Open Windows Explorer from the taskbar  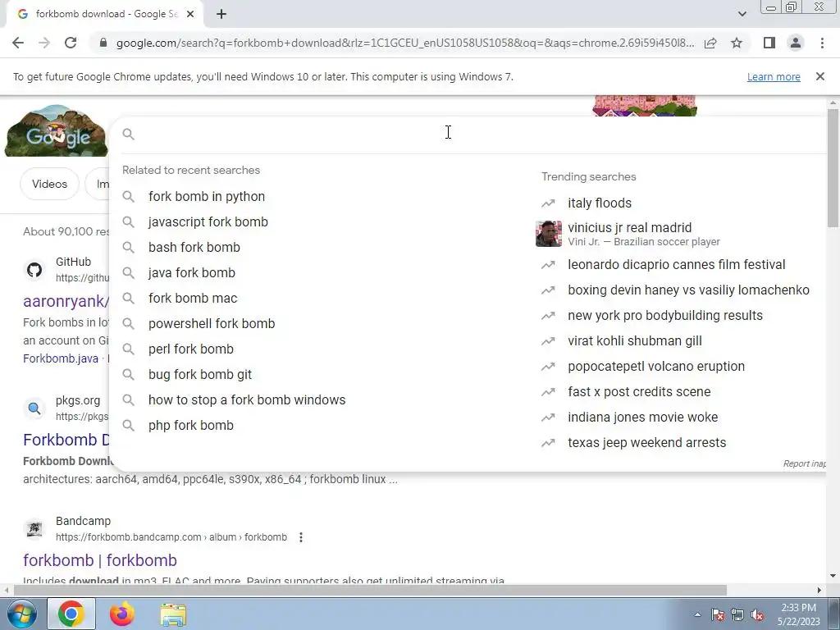(x=173, y=614)
